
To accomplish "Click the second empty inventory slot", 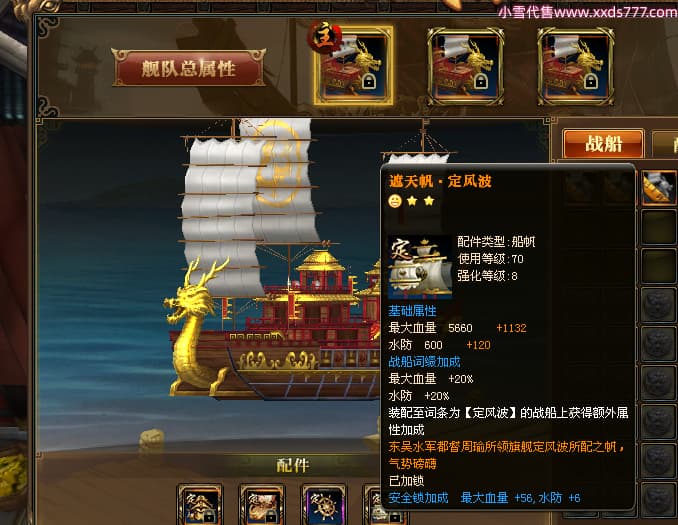I will [659, 266].
